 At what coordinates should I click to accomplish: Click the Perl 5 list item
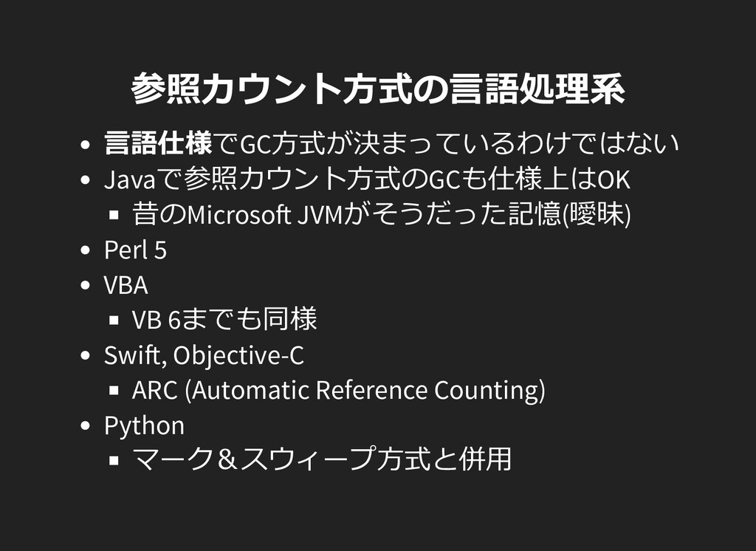coord(136,250)
